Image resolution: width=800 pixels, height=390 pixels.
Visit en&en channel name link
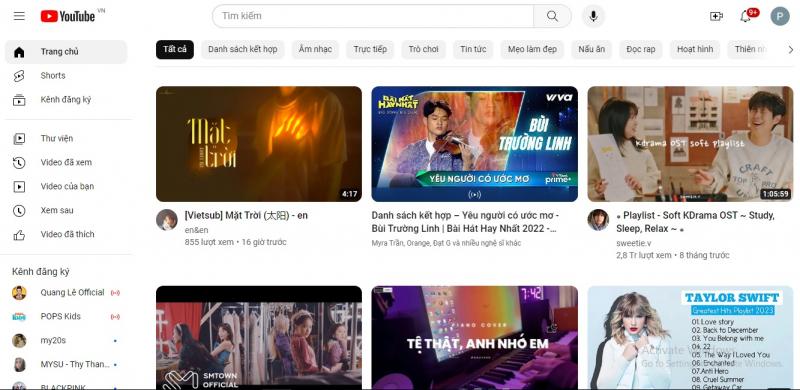coord(196,230)
